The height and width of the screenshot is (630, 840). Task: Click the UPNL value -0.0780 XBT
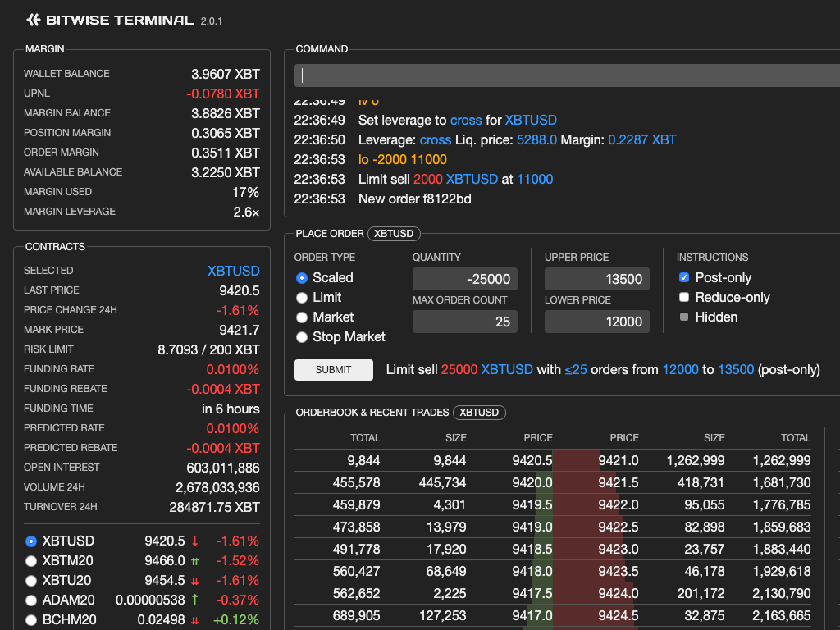tap(223, 94)
